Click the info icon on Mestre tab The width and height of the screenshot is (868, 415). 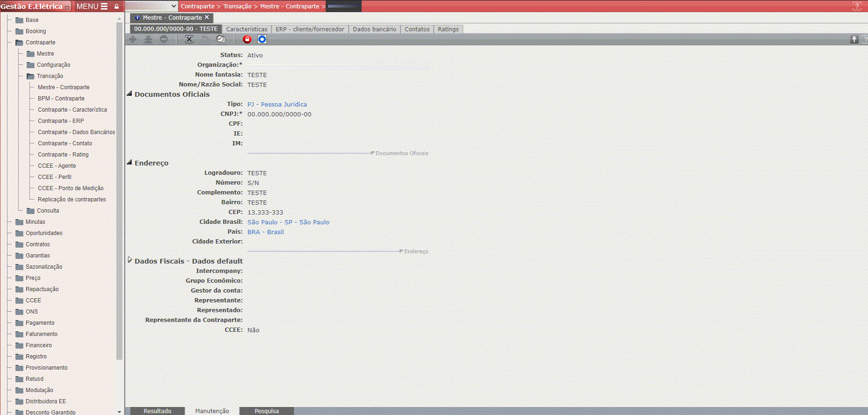tap(137, 18)
